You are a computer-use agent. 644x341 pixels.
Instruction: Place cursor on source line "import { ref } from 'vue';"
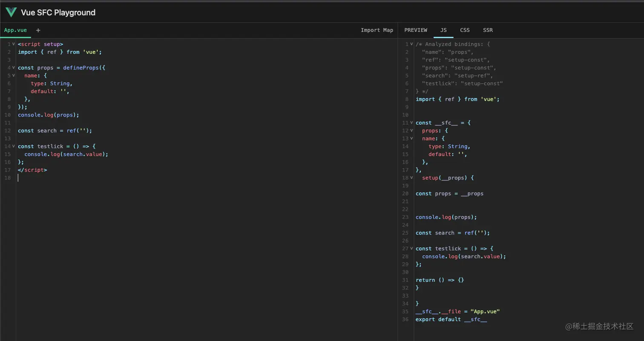point(60,52)
